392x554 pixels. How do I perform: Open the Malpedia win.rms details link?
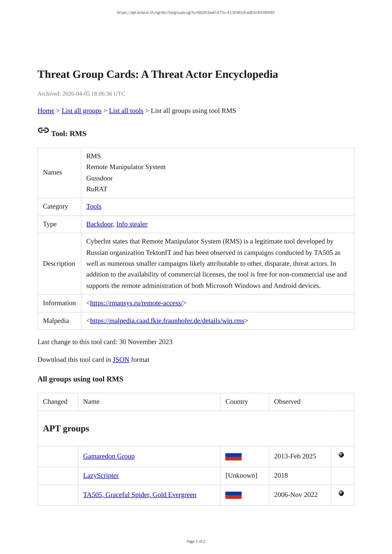pyautogui.click(x=167, y=321)
